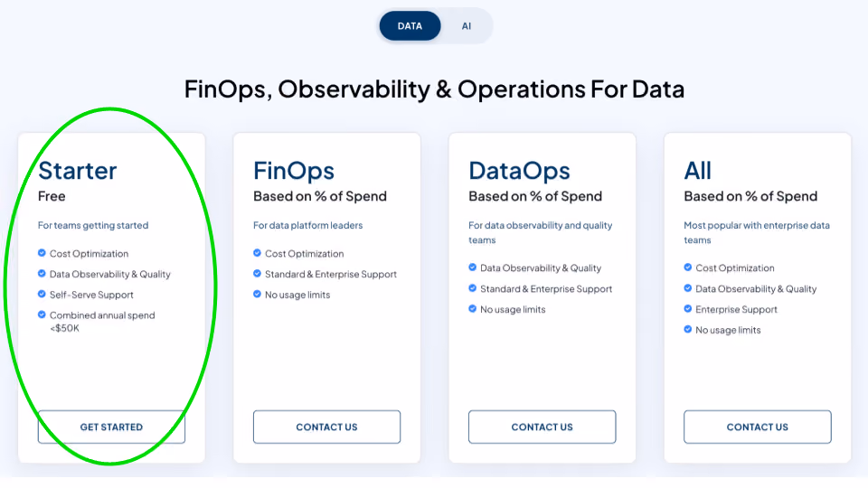Click the All plan heading

697,171
